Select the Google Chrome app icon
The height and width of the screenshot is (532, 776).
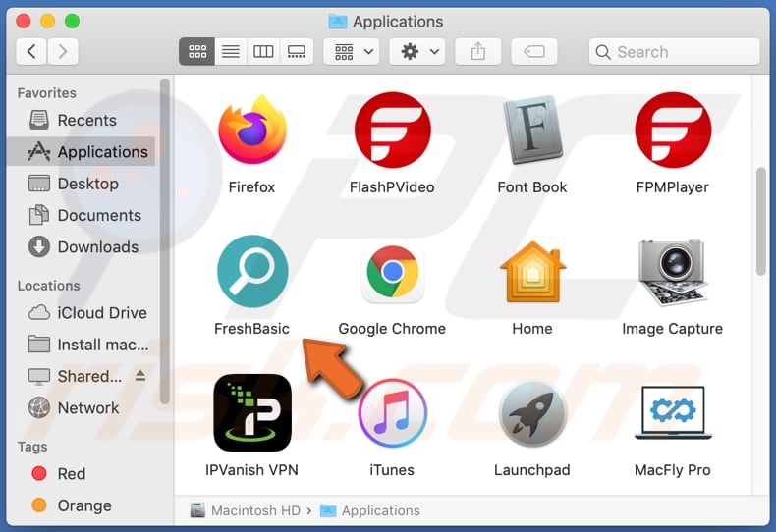coord(393,273)
